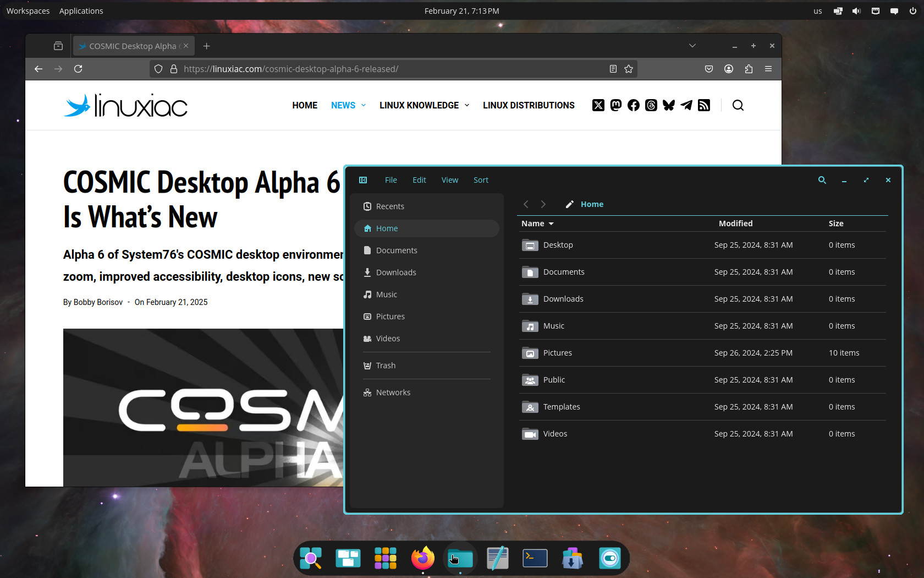
Task: Select the Pictures folder icon in file list
Action: 530,353
